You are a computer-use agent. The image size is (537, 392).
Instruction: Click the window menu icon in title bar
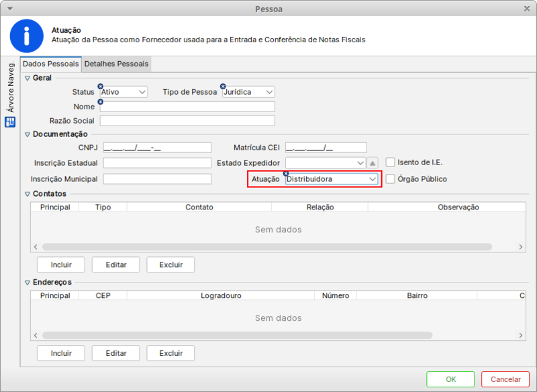(8, 9)
